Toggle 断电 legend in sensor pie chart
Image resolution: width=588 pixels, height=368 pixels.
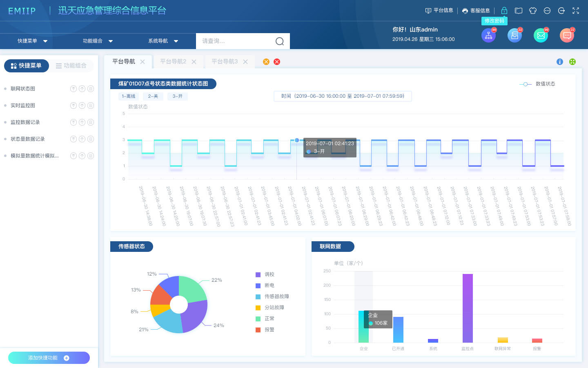pyautogui.click(x=265, y=285)
